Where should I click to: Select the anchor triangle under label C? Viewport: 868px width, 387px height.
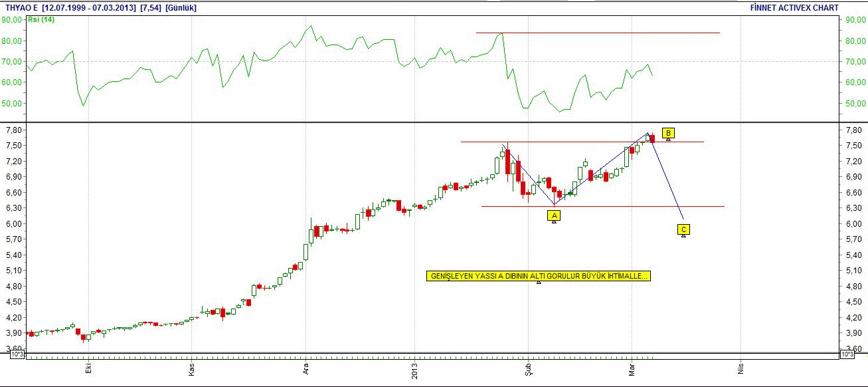coord(683,236)
